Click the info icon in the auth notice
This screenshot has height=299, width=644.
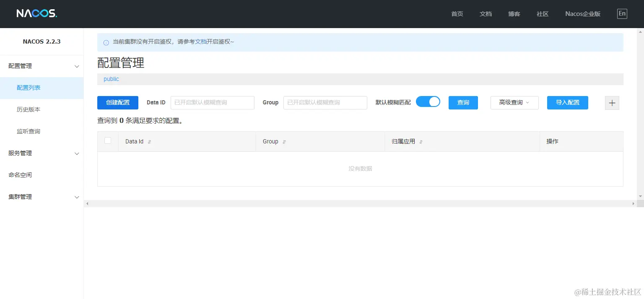106,42
